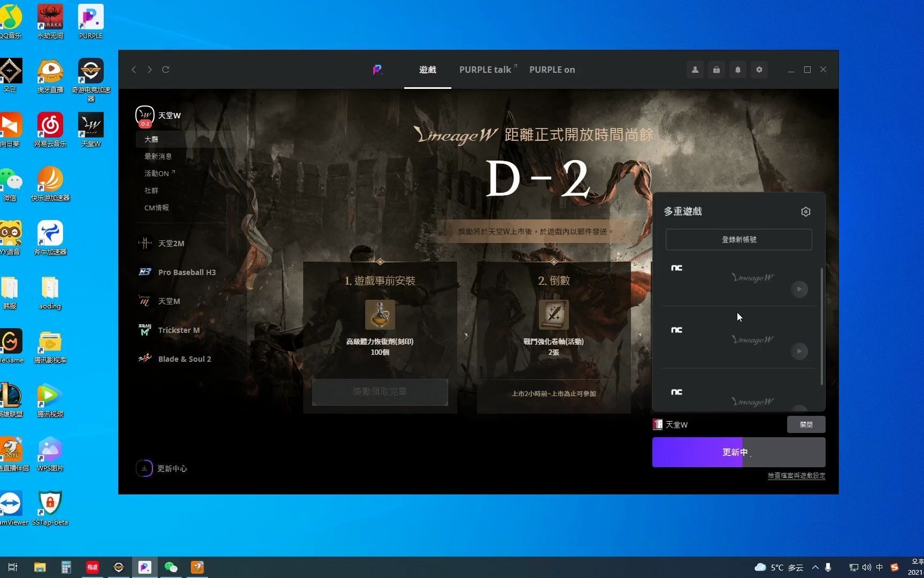The height and width of the screenshot is (578, 924).
Task: Open 天堂W desktop shortcut
Action: point(91,130)
